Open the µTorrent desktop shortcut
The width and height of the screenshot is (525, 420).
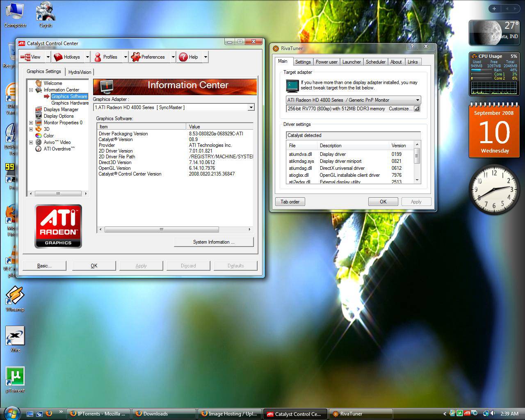(x=15, y=380)
